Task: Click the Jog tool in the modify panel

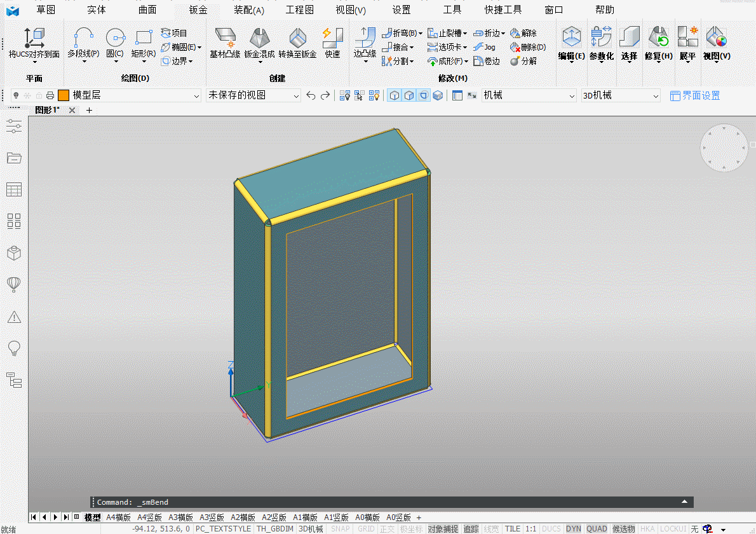Action: (484, 47)
